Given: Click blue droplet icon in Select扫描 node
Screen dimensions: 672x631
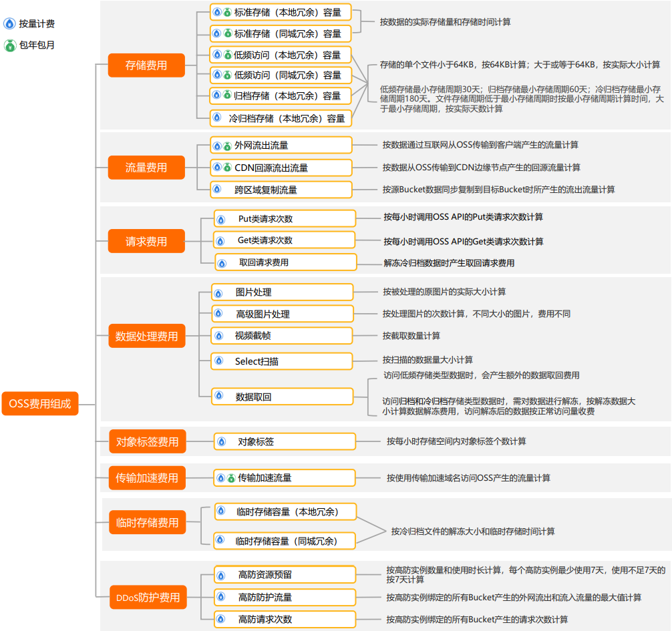Looking at the screenshot, I should [x=219, y=361].
